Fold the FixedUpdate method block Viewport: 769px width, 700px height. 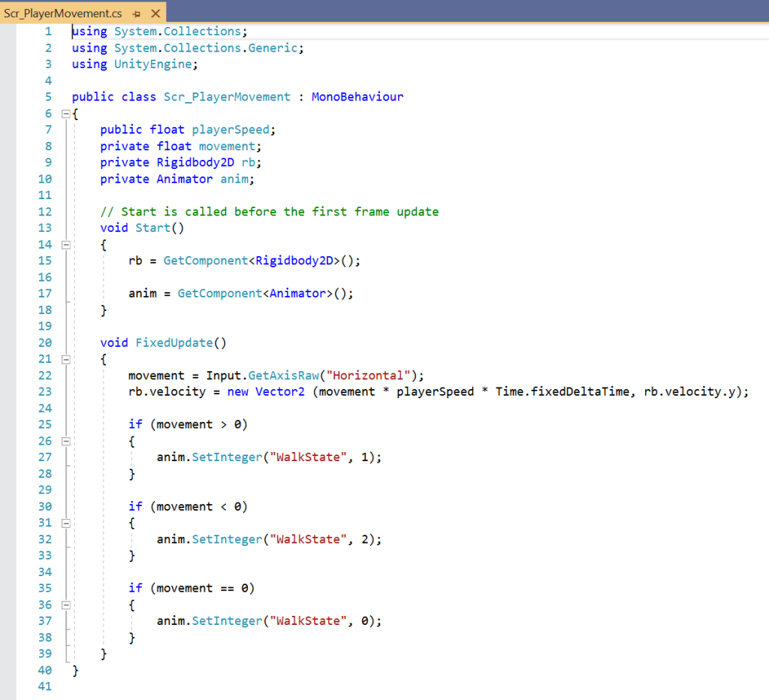[x=65, y=360]
